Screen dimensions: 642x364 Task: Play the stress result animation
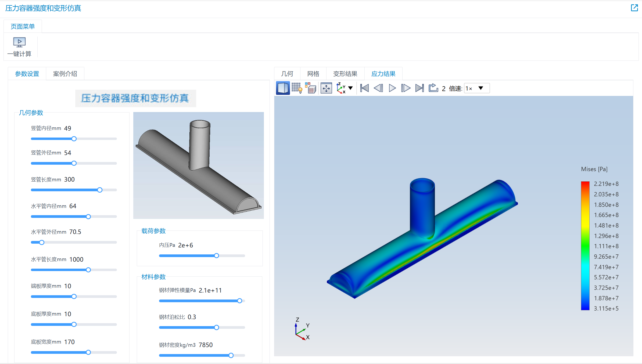(392, 88)
